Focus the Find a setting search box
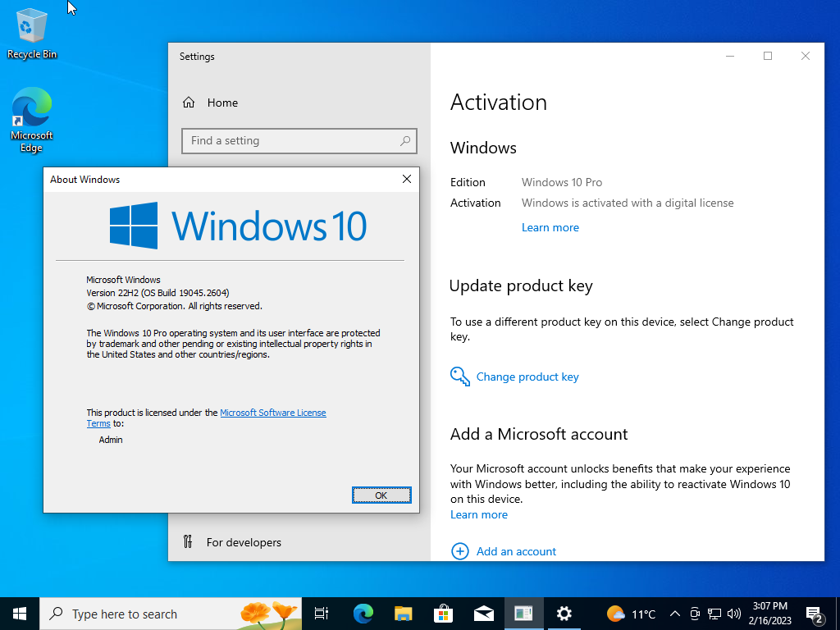840x630 pixels. coord(299,140)
